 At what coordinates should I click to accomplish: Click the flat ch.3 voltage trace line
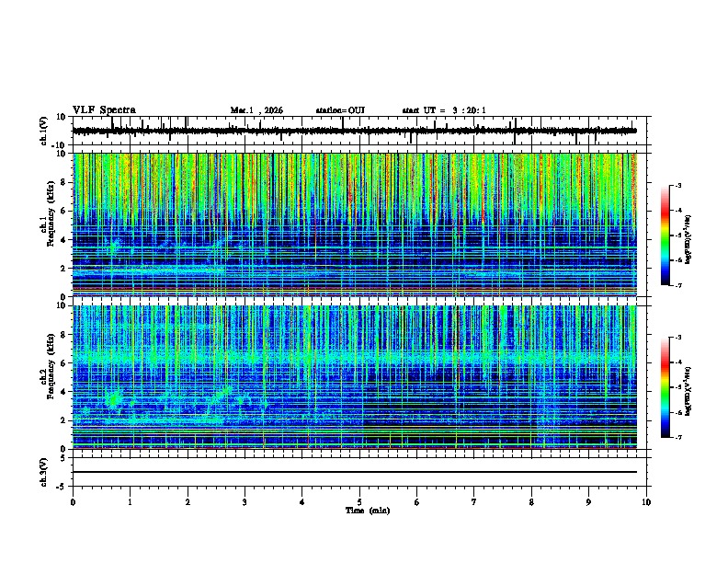355,472
